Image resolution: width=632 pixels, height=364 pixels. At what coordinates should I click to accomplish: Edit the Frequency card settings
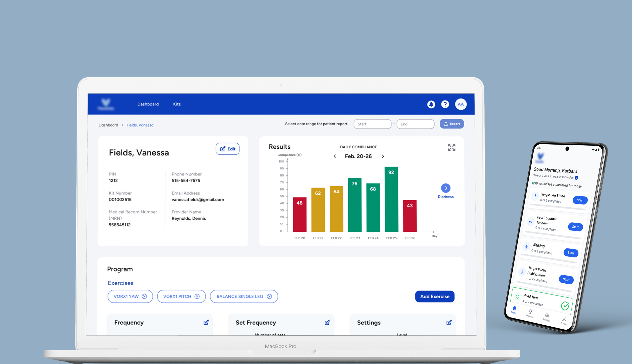[x=206, y=322]
